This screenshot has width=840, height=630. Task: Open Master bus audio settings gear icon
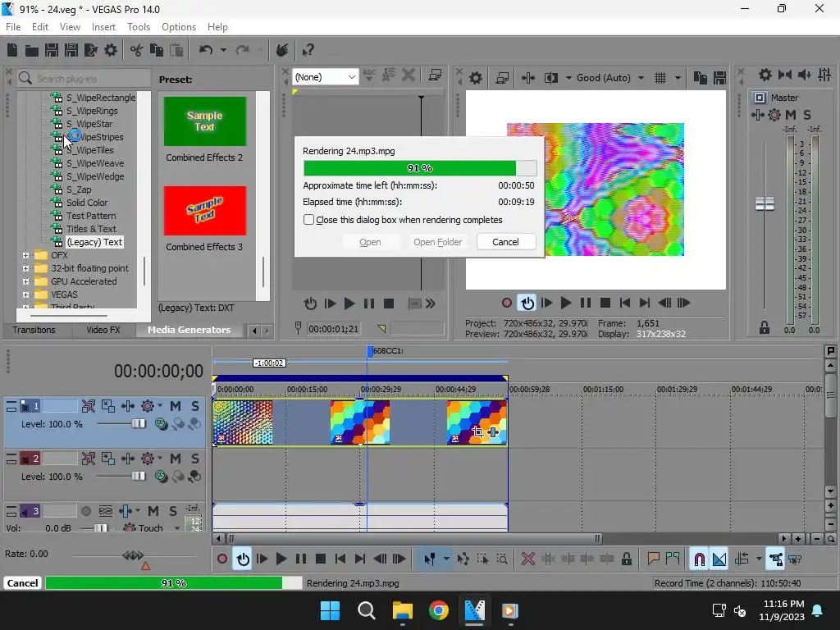tap(765, 75)
